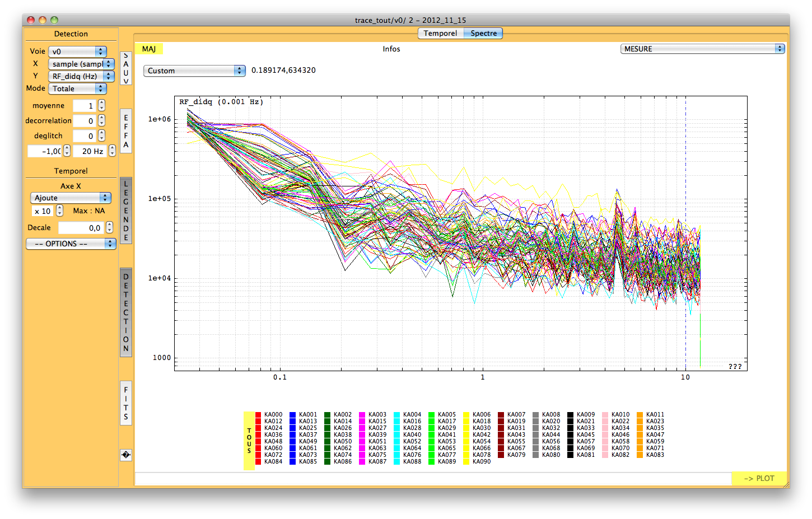Click the moyenne stepper arrows
Screen dimensions: 812x519
[101, 105]
